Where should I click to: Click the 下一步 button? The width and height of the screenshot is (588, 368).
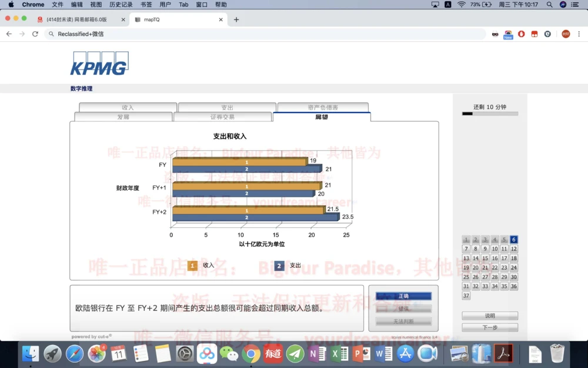point(490,327)
